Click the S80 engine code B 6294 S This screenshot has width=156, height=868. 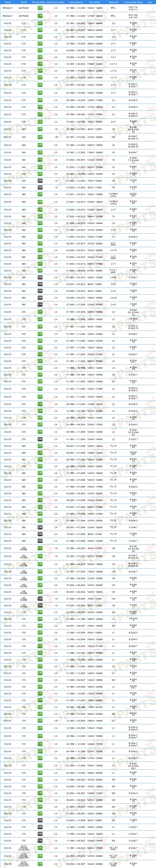[133, 521]
